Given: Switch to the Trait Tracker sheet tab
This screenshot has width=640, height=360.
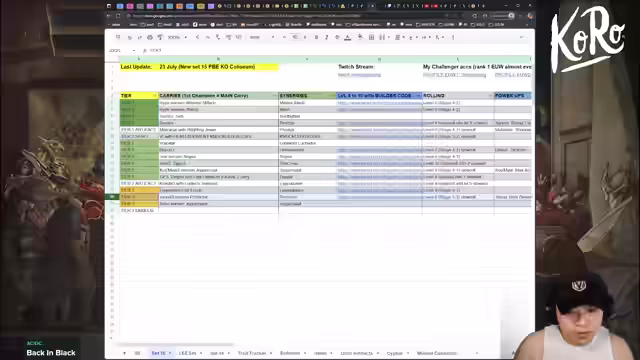Looking at the screenshot, I should tap(252, 353).
